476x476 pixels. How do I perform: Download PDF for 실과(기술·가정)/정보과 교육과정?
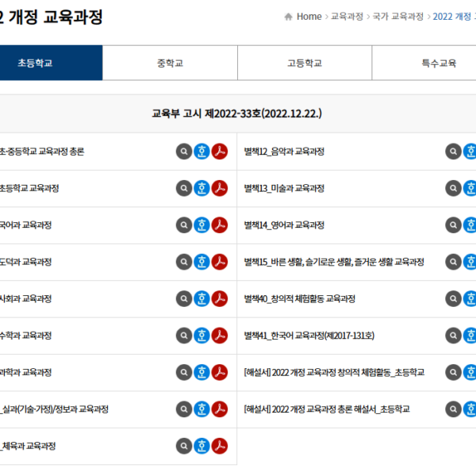point(220,409)
